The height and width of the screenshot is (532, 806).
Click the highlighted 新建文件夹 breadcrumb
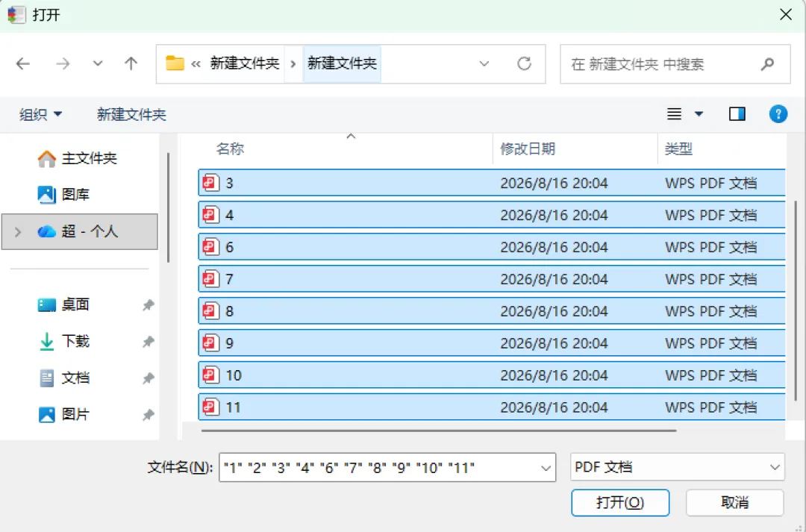343,63
